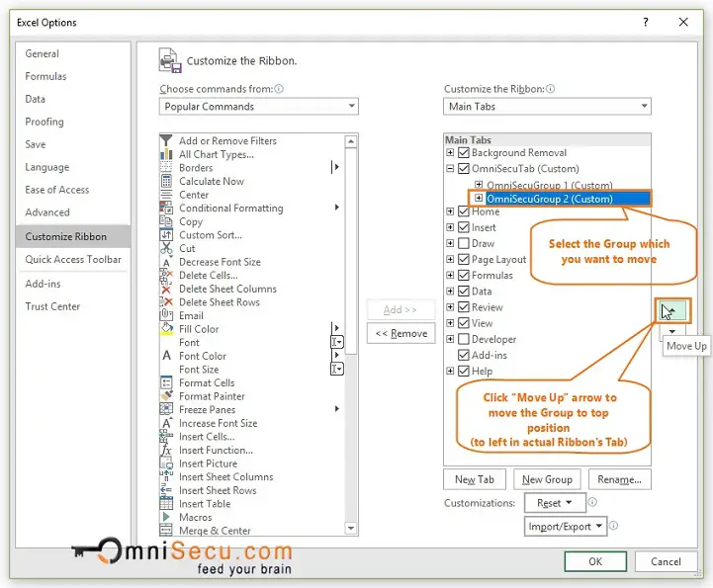The height and width of the screenshot is (588, 713).
Task: Confirm with the OK button
Action: (x=595, y=561)
